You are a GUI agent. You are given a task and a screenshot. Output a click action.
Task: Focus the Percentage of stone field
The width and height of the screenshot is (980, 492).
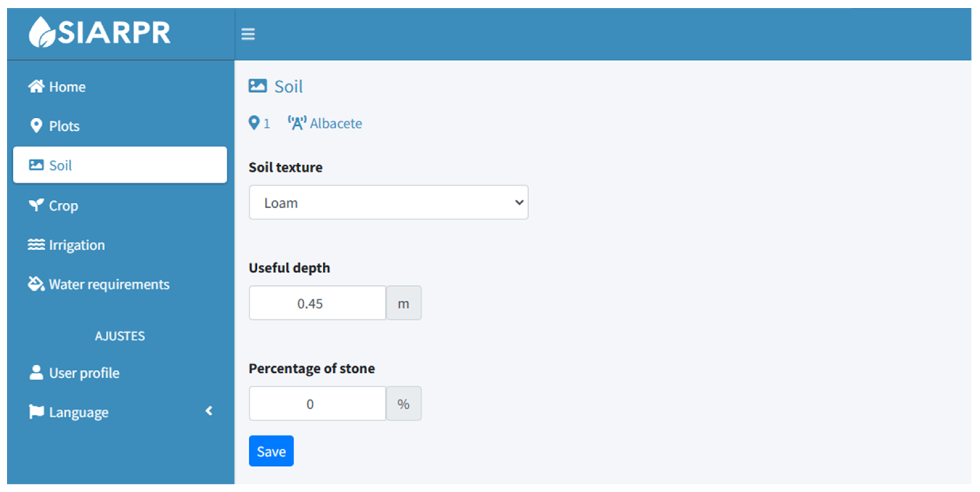(317, 404)
